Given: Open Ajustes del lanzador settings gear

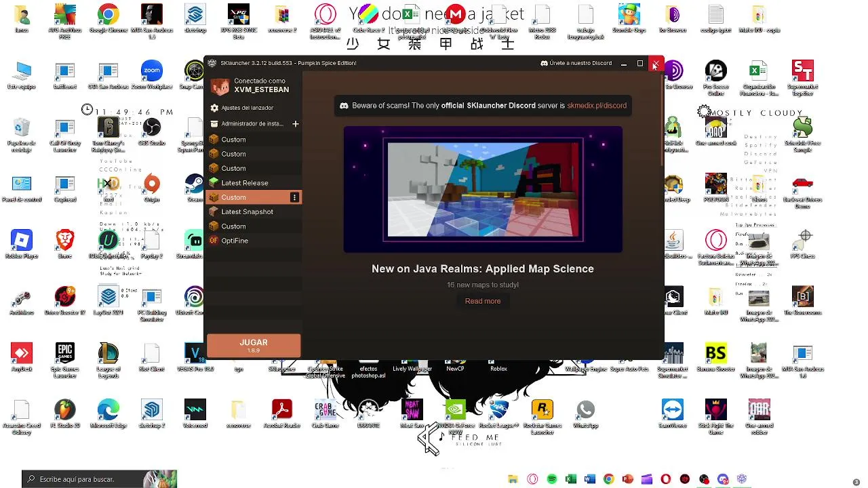Looking at the screenshot, I should coord(215,108).
